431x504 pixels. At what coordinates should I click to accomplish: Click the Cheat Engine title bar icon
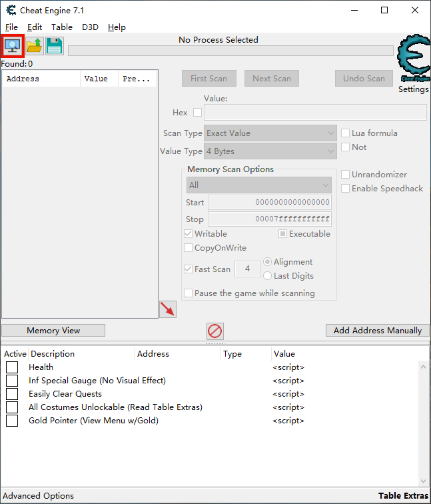pyautogui.click(x=11, y=11)
